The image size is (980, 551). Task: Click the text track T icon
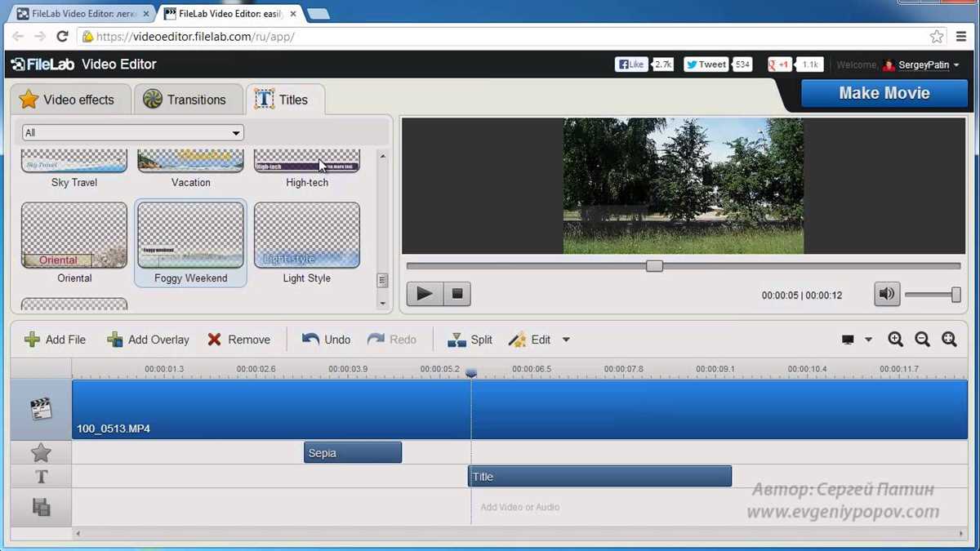pos(41,477)
